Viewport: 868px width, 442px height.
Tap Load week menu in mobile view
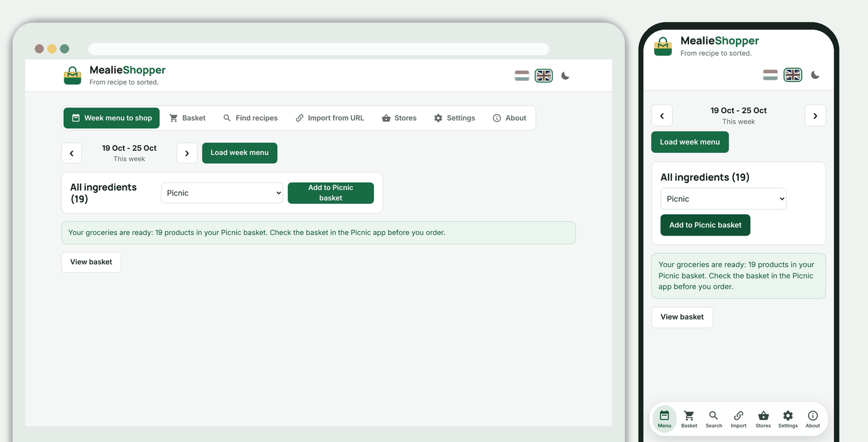click(x=689, y=142)
